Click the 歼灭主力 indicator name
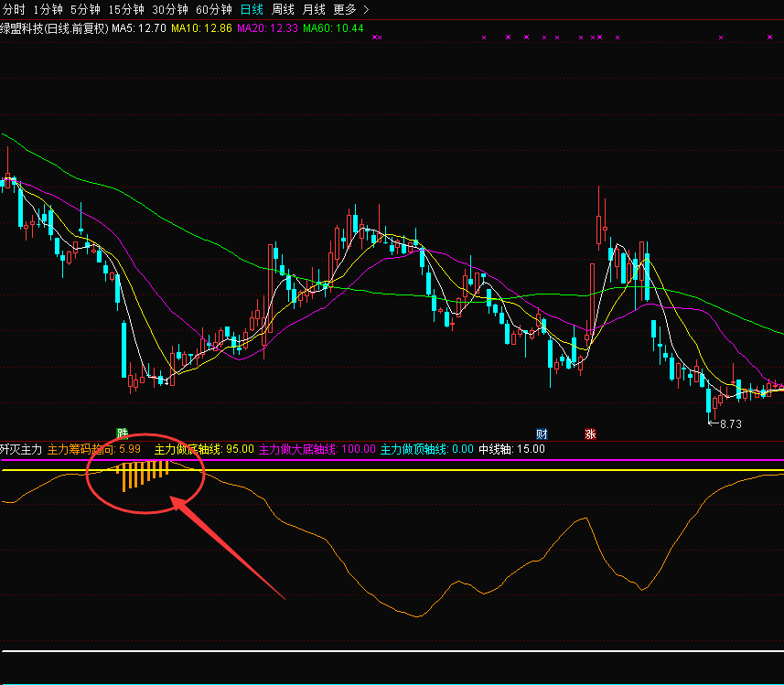The width and height of the screenshot is (784, 685). [21, 449]
